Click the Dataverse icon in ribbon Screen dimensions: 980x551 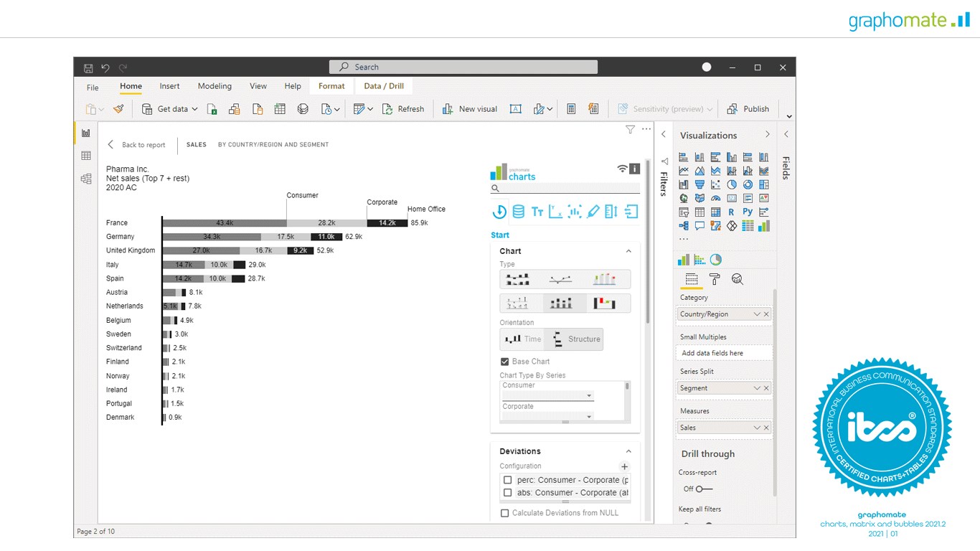click(303, 109)
